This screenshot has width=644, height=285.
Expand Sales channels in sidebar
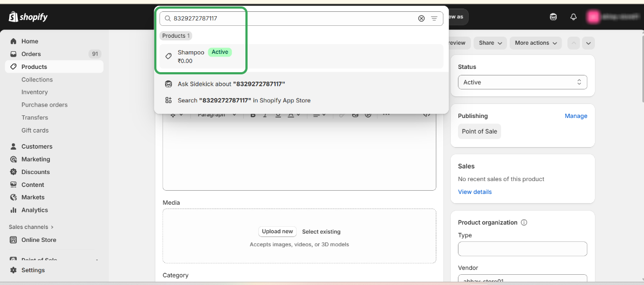[31, 227]
